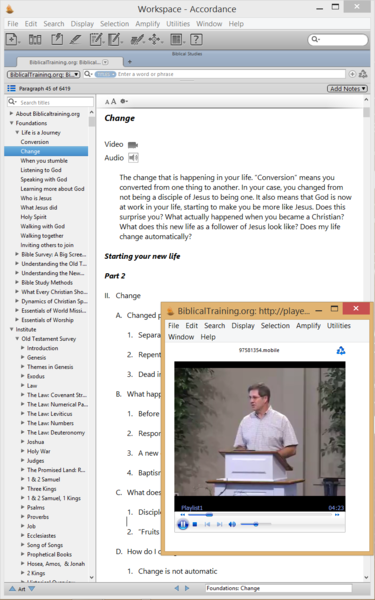The image size is (375, 600).
Task: Click the toolbar quick search box
Action: tap(338, 39)
